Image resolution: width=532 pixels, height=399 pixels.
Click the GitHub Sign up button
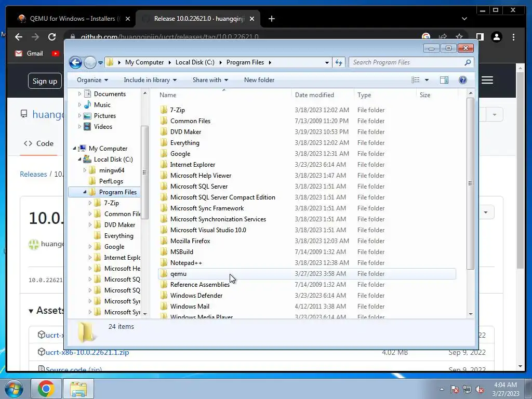point(45,81)
